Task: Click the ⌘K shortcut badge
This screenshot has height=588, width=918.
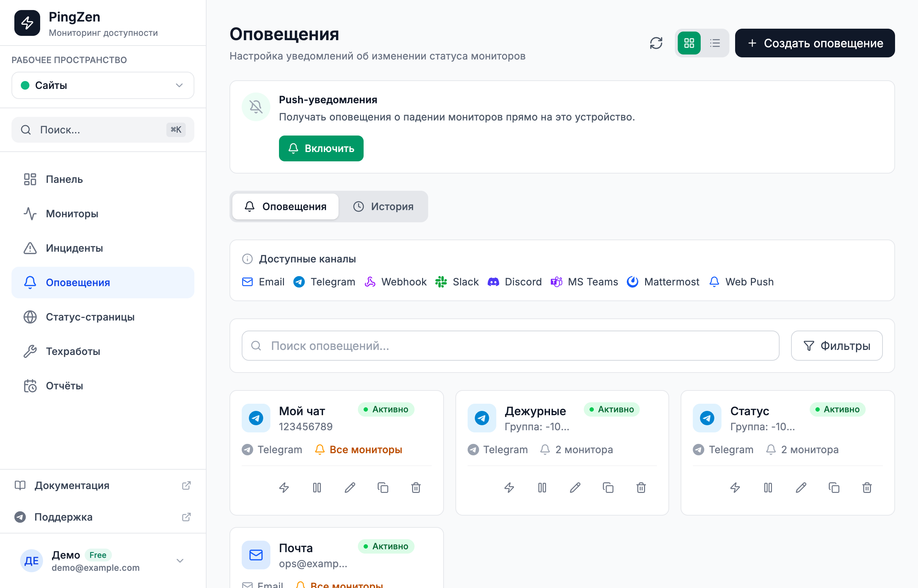Action: [176, 130]
